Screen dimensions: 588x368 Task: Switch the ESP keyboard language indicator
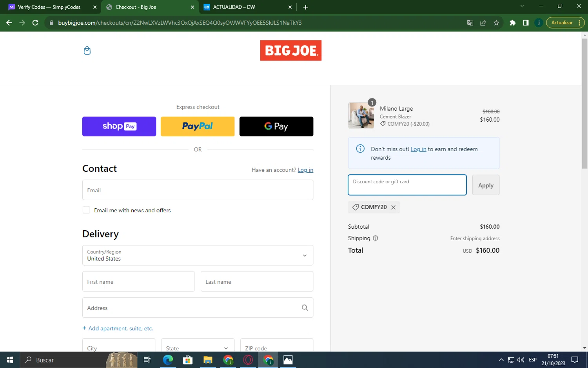pyautogui.click(x=532, y=360)
